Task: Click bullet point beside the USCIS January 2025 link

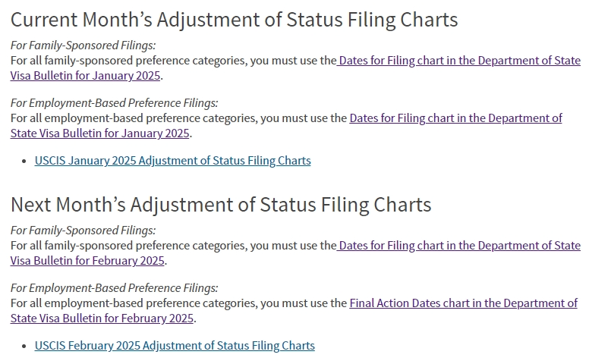Action: tap(24, 162)
